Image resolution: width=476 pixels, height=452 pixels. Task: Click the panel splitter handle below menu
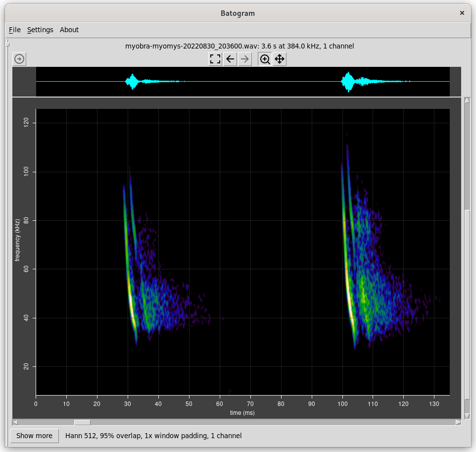[x=7, y=45]
